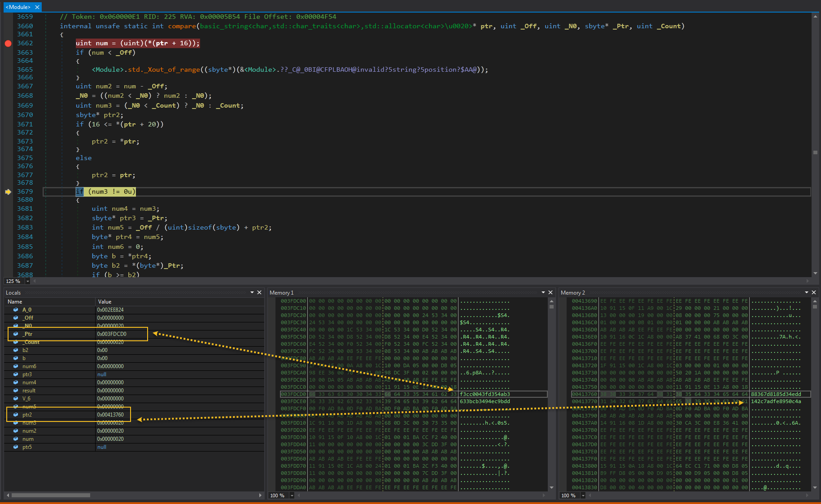Click the Locals horizontal scrollbar thumb
The image size is (821, 504).
(51, 495)
